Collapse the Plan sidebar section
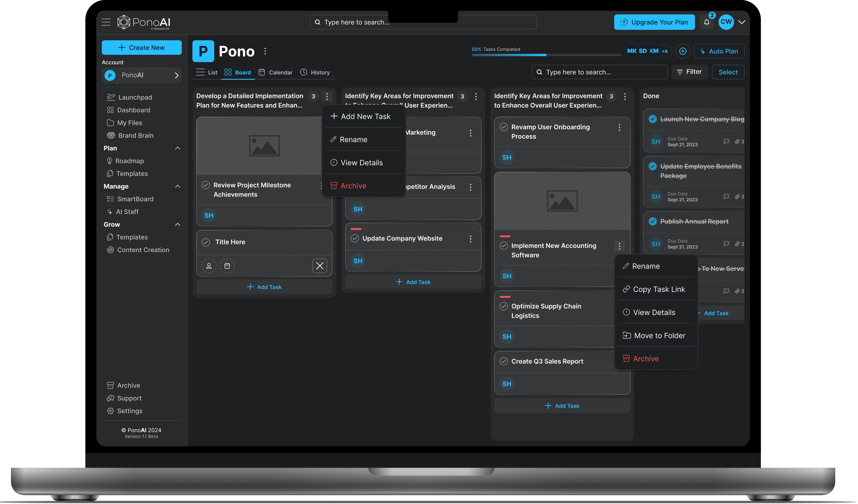The height and width of the screenshot is (504, 858). point(177,148)
